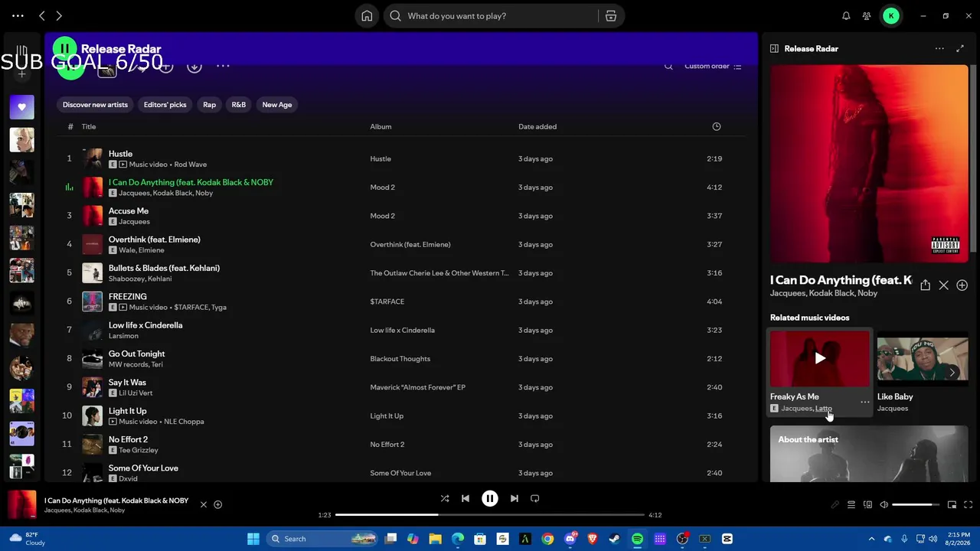Viewport: 980px width, 551px height.
Task: Skip to the next track
Action: 514,499
